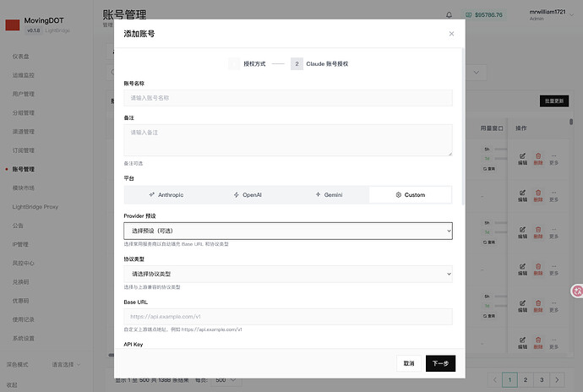Go to page 2 in pagination
Viewport: 583px width, 392px height.
pyautogui.click(x=526, y=379)
